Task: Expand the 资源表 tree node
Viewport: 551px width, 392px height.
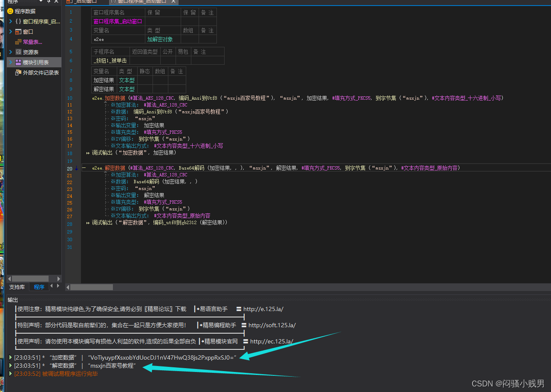Action: [x=10, y=52]
